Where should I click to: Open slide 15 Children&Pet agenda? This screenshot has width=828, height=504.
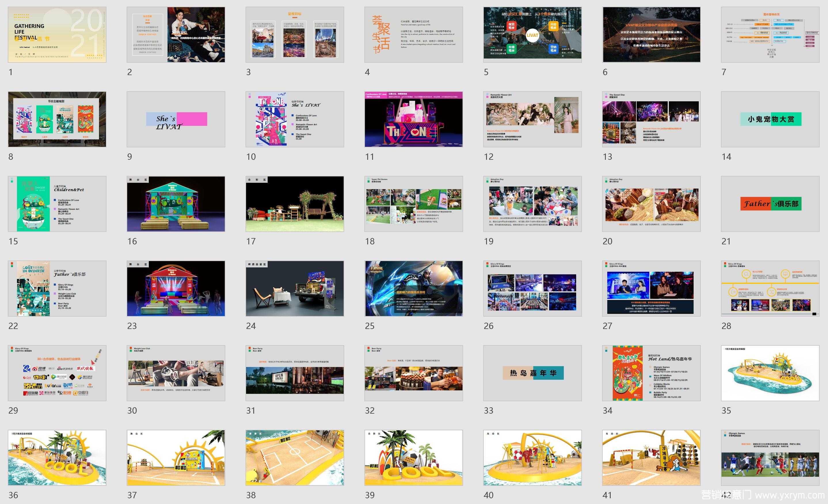pos(57,204)
